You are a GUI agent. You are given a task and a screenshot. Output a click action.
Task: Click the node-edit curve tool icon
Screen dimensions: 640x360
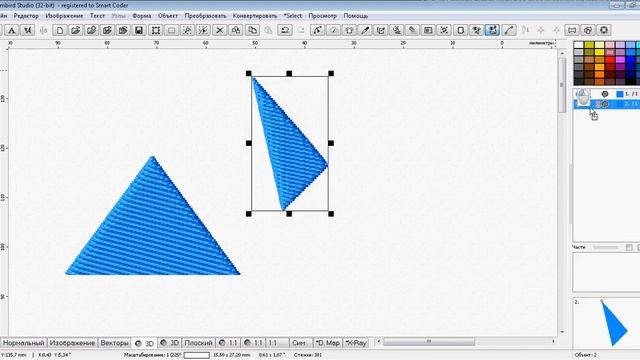point(317,30)
